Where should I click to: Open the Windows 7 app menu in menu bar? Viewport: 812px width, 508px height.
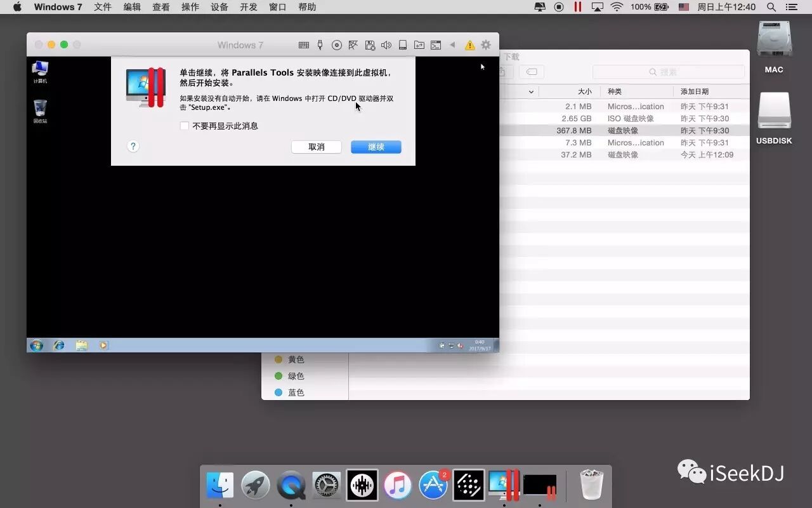[x=58, y=7]
